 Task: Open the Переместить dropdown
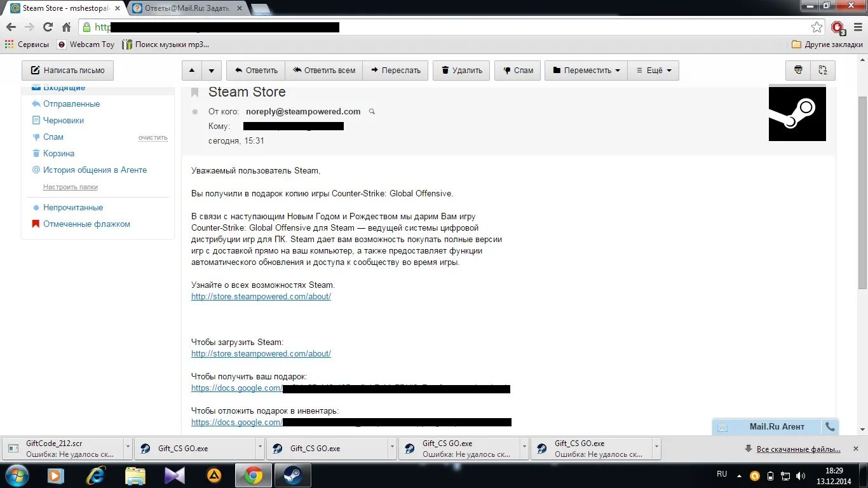pos(586,71)
